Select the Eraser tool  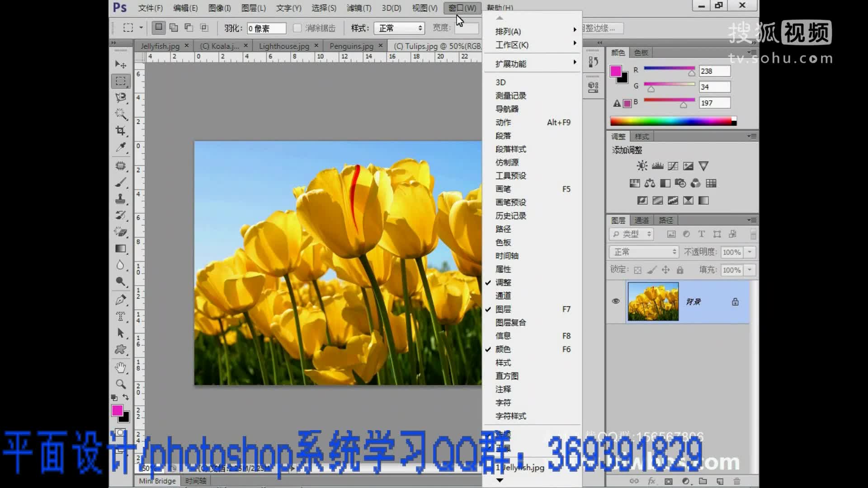[120, 232]
